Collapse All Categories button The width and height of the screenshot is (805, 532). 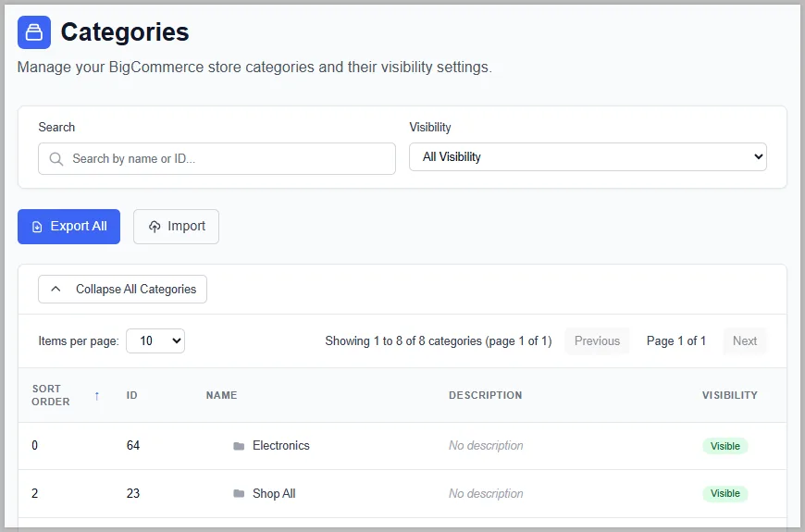point(122,289)
